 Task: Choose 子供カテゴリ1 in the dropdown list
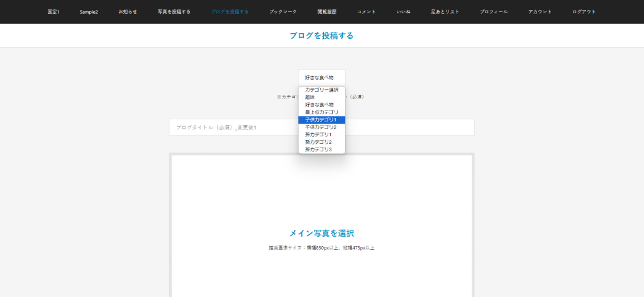coord(321,119)
